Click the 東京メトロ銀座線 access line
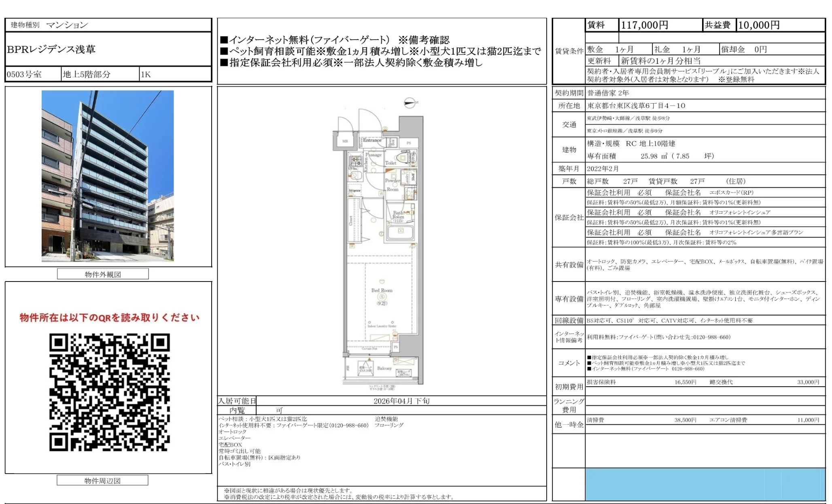Viewport: 832px width, 504px height. [x=625, y=131]
